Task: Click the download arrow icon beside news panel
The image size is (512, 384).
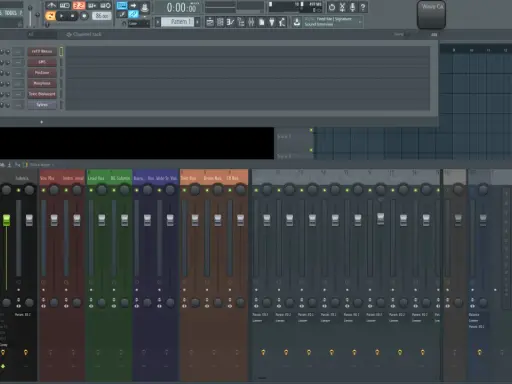Action: pyautogui.click(x=296, y=22)
